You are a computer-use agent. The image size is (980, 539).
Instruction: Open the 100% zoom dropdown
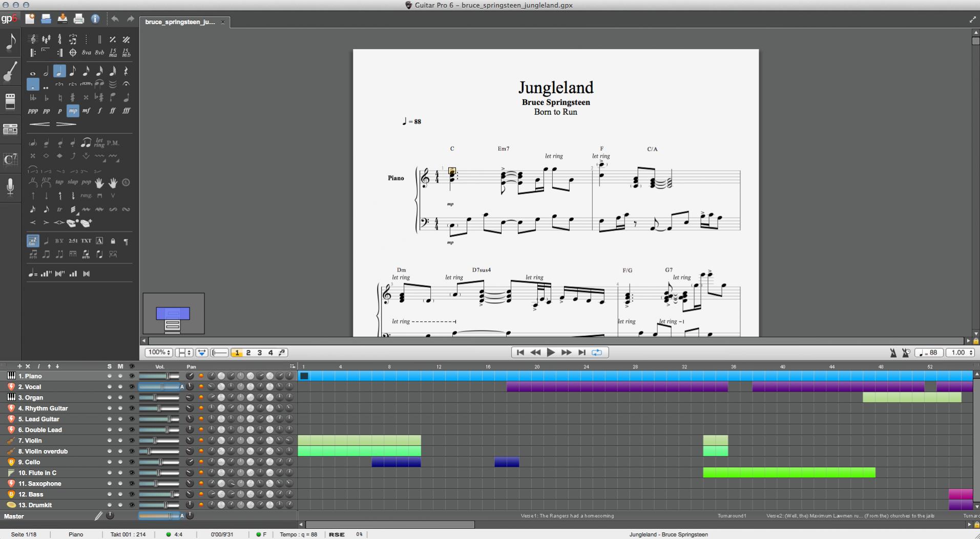(x=159, y=353)
